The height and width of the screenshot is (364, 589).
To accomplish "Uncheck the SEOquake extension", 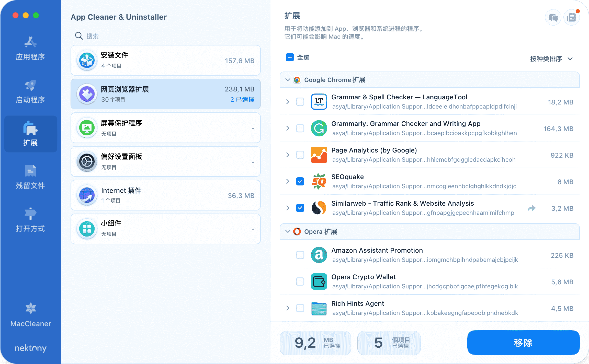I will click(300, 181).
